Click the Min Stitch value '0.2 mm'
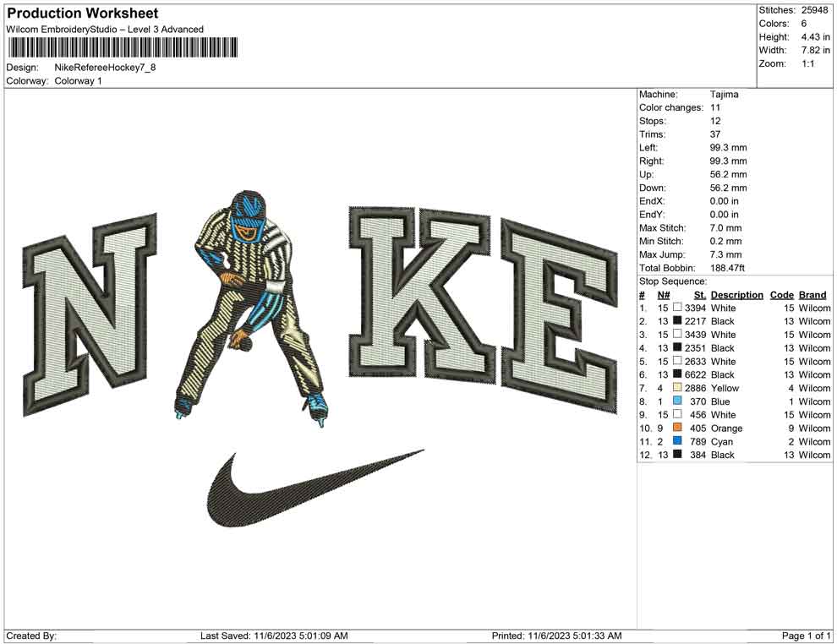The image size is (837, 644). pos(726,241)
